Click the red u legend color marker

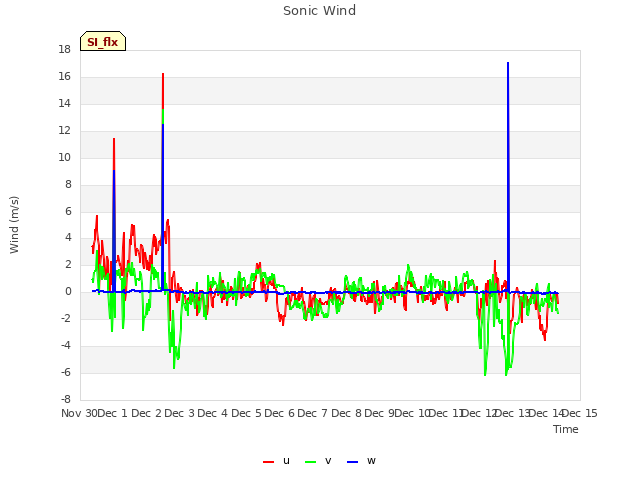tap(269, 462)
